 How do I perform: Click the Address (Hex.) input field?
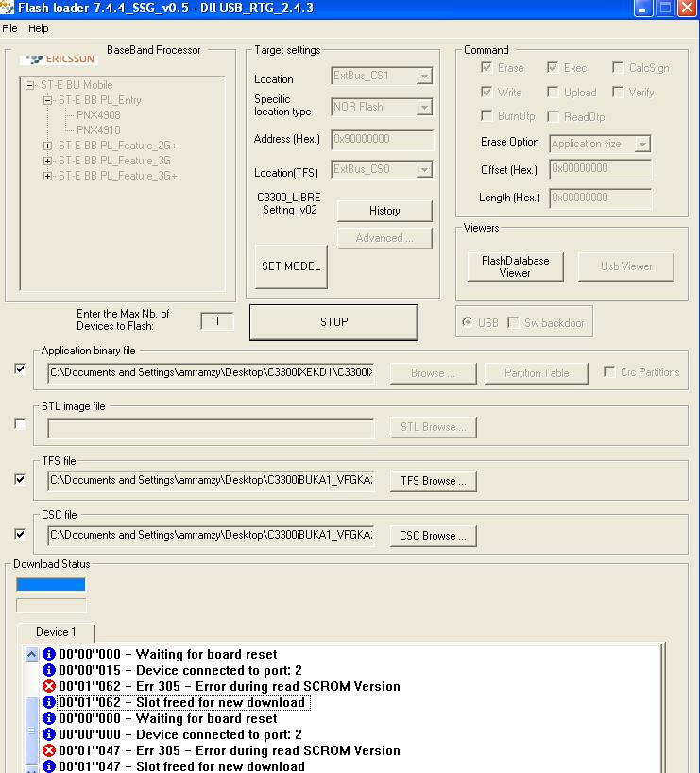(x=382, y=139)
